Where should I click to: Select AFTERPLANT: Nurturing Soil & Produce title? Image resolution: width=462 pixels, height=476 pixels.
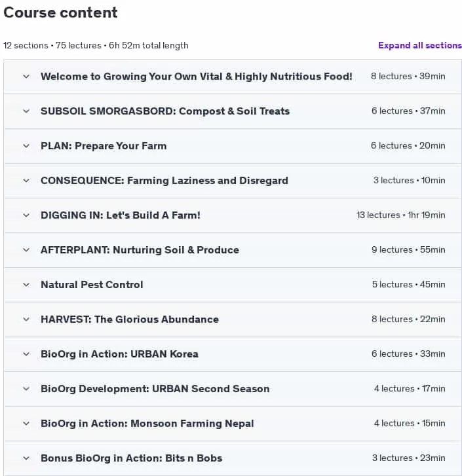pyautogui.click(x=140, y=250)
